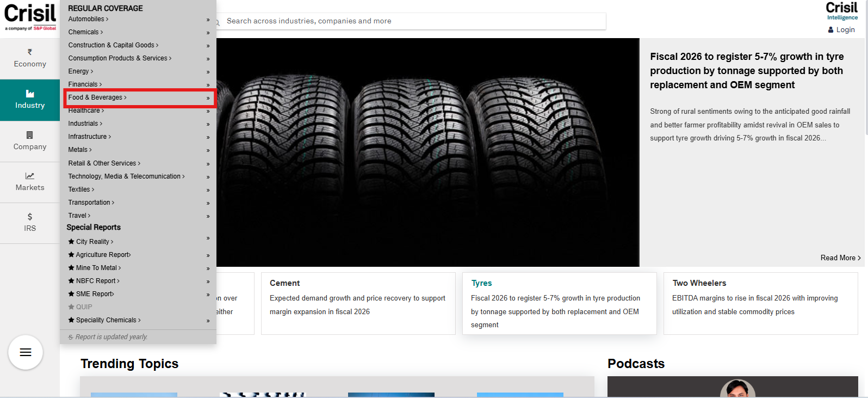This screenshot has height=398, width=868.
Task: Click the Login link
Action: (x=845, y=30)
